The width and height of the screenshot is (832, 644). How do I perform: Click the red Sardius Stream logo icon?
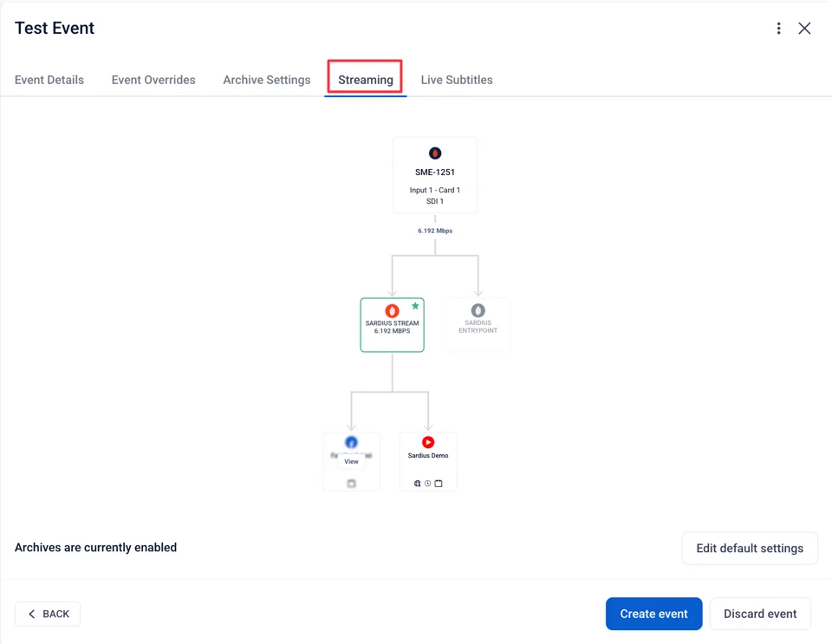pos(392,311)
